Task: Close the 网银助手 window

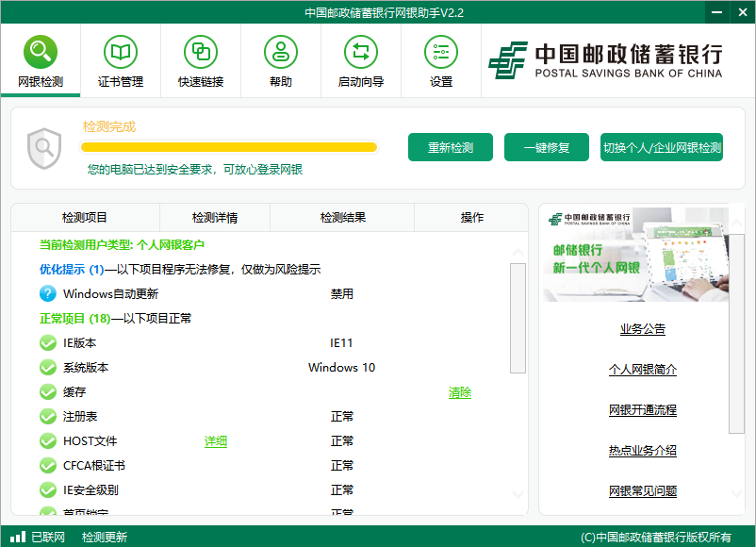Action: [x=743, y=12]
